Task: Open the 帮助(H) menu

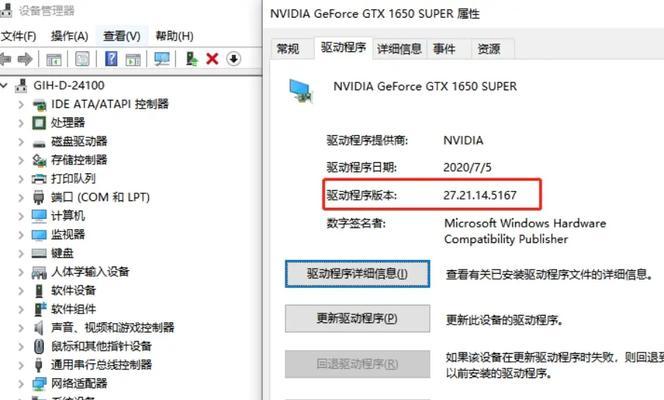Action: point(174,36)
